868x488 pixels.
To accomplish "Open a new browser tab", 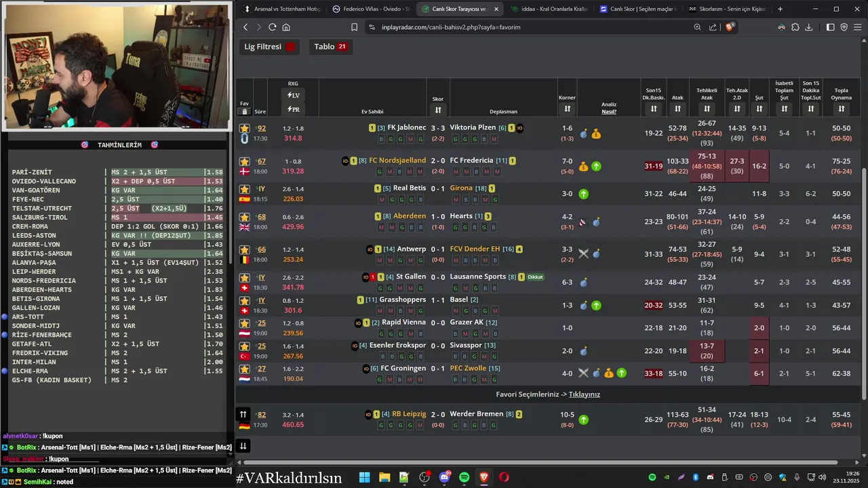I will [780, 9].
